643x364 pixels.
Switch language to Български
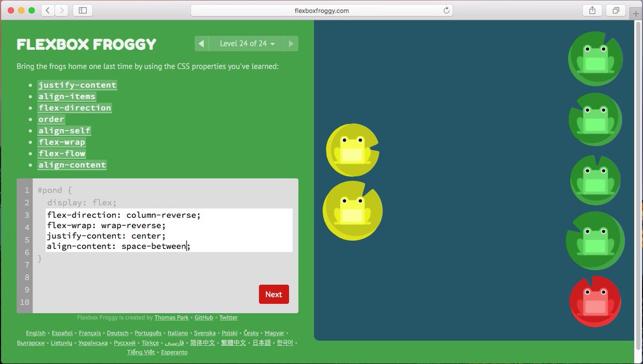31,343
